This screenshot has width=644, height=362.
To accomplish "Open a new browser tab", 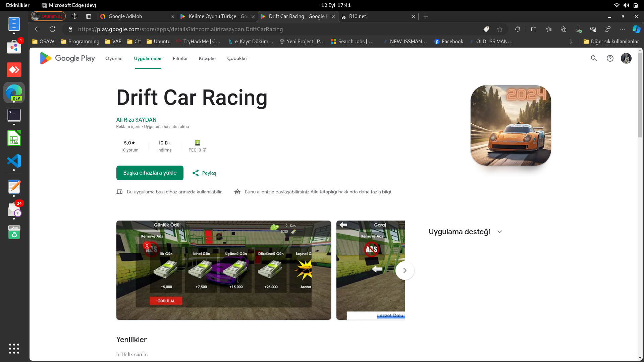I will click(x=426, y=16).
